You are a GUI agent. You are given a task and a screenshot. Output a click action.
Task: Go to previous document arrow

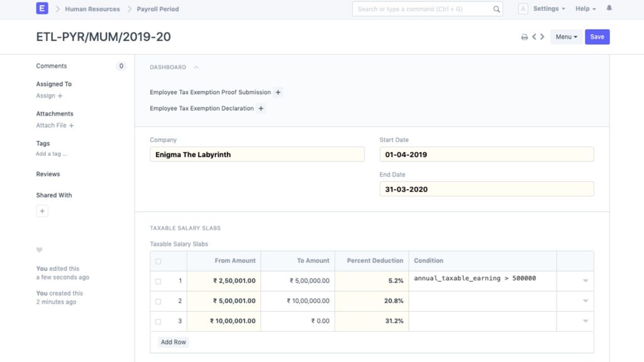(534, 36)
